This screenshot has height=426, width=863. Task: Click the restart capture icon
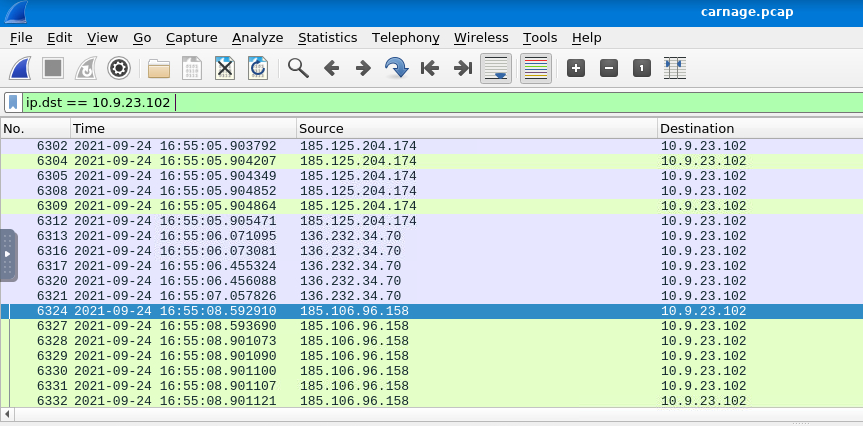tap(86, 68)
